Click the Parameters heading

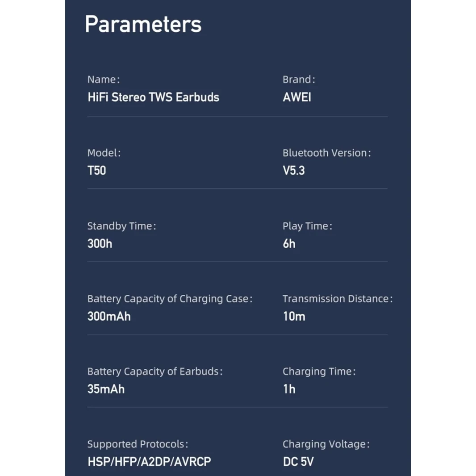click(x=143, y=24)
